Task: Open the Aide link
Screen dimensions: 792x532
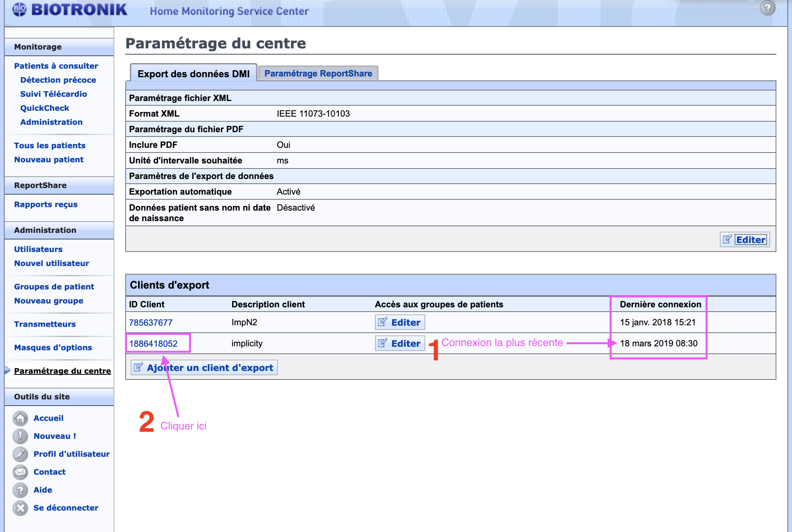Action: pos(43,490)
